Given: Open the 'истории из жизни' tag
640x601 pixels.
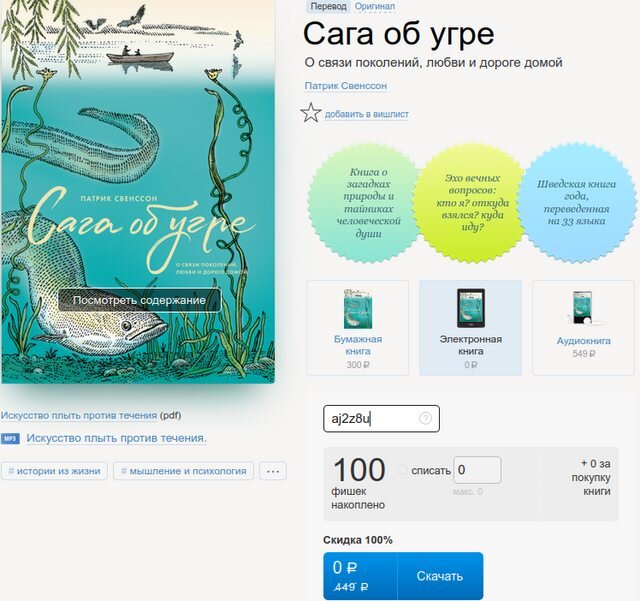Looking at the screenshot, I should 54,471.
